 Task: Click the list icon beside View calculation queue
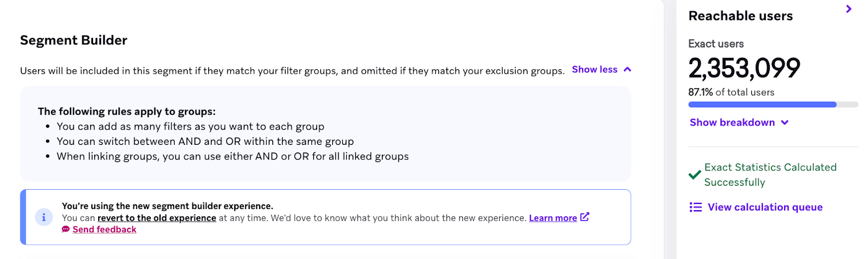(696, 207)
